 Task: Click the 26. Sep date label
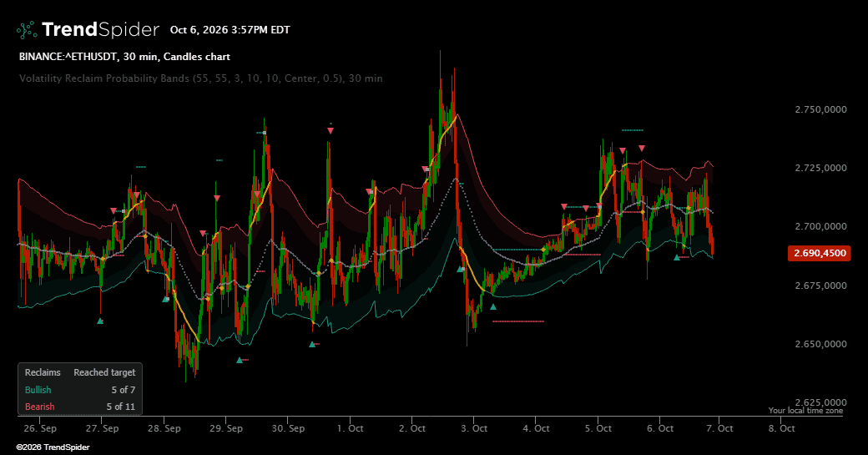[40, 428]
